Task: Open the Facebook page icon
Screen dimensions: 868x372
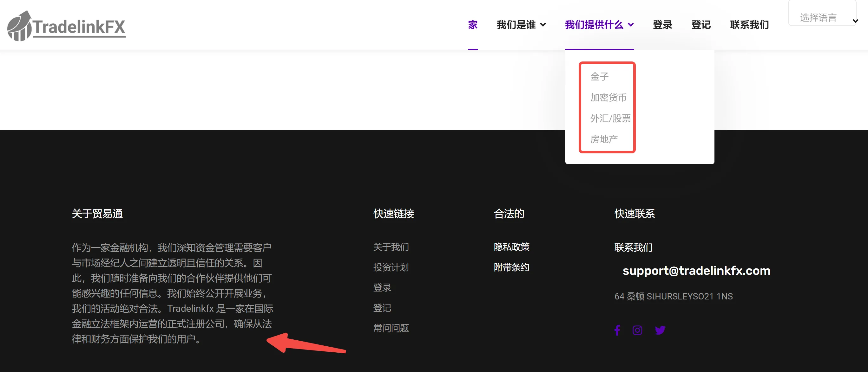Action: [x=617, y=330]
